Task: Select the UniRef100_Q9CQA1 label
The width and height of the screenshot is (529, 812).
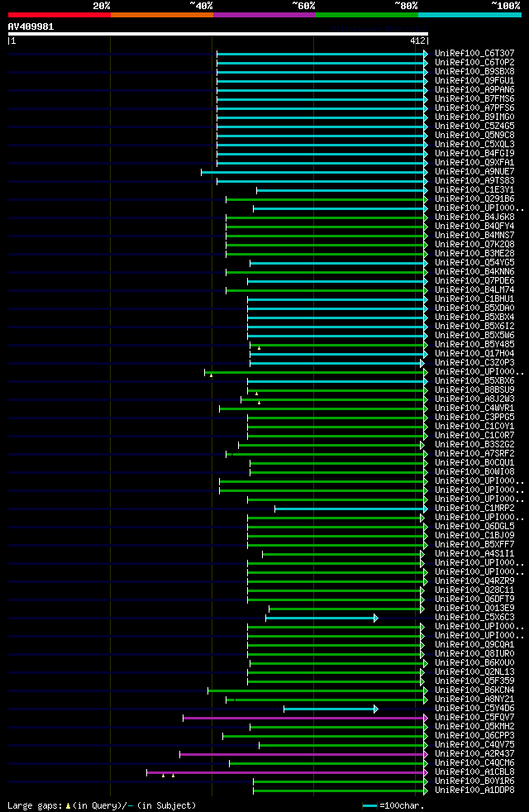Action: click(474, 645)
